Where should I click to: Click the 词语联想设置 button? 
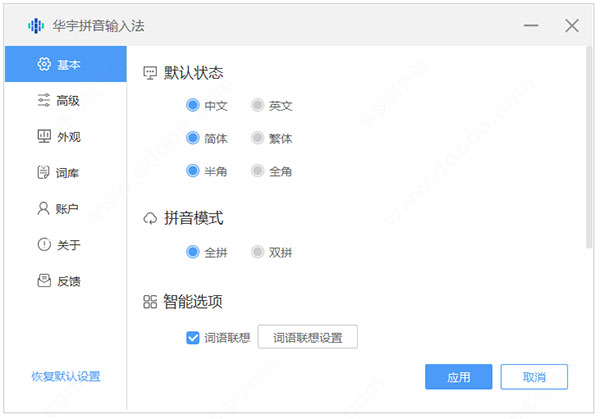click(308, 338)
